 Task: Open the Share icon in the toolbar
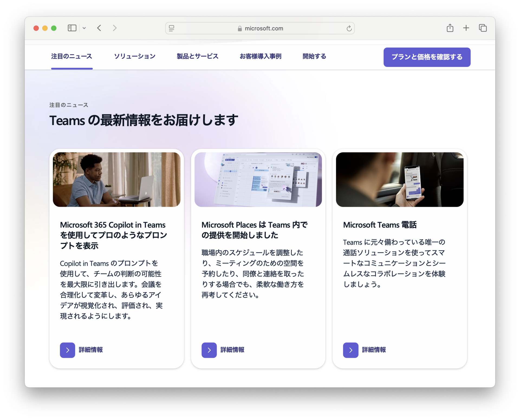click(x=450, y=28)
